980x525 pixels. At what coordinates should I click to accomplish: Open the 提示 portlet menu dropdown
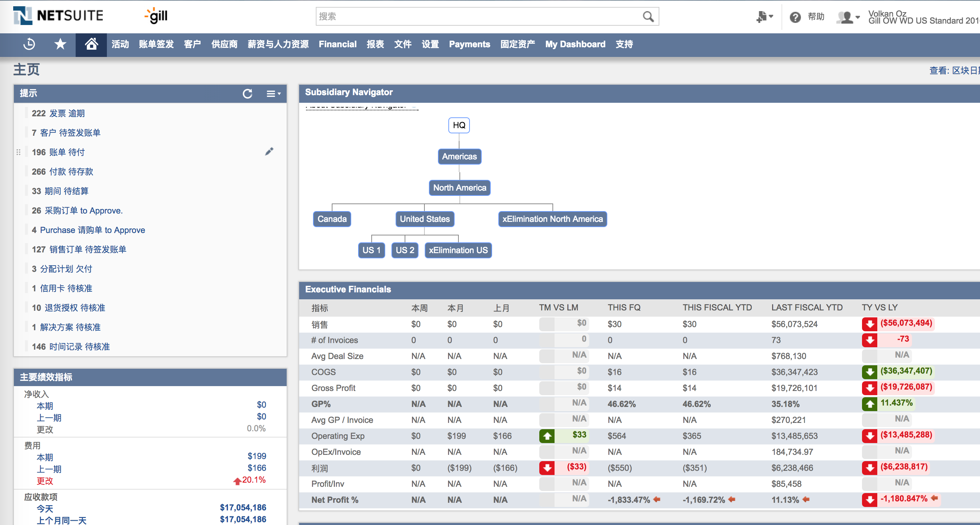point(273,94)
